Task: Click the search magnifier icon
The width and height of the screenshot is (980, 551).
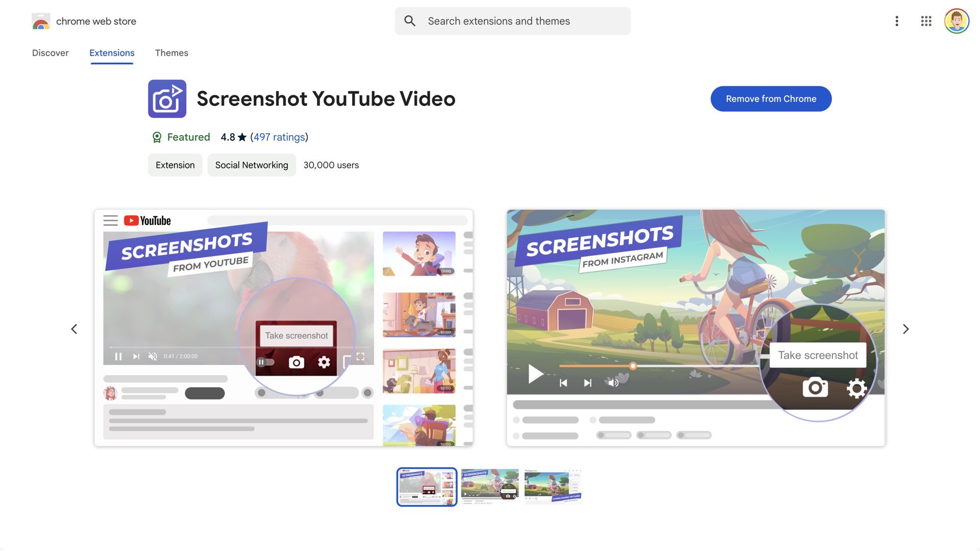Action: coord(410,21)
